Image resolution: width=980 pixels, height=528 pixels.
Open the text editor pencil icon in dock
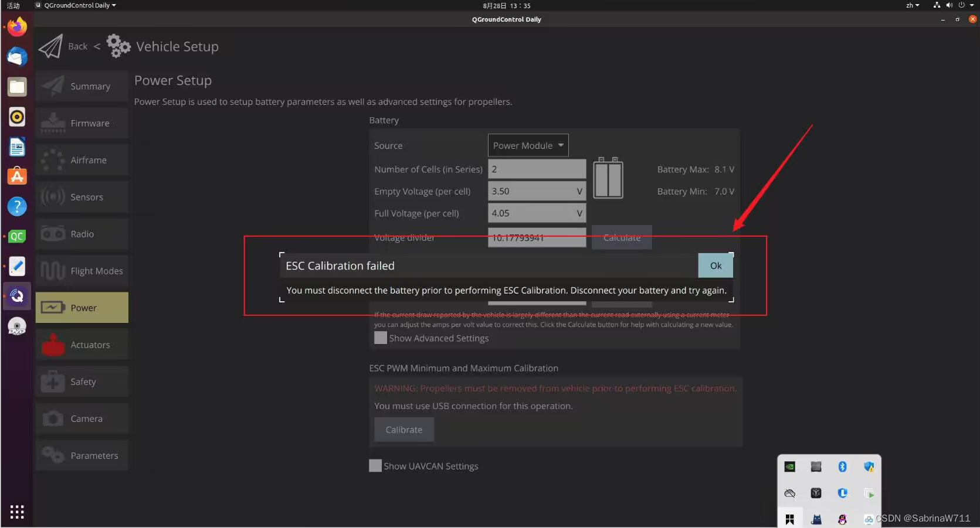pos(17,266)
